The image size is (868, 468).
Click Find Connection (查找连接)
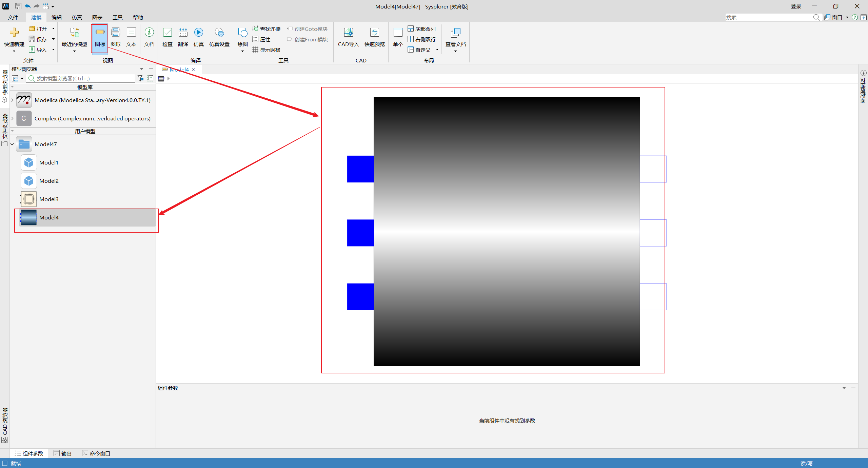(x=267, y=29)
